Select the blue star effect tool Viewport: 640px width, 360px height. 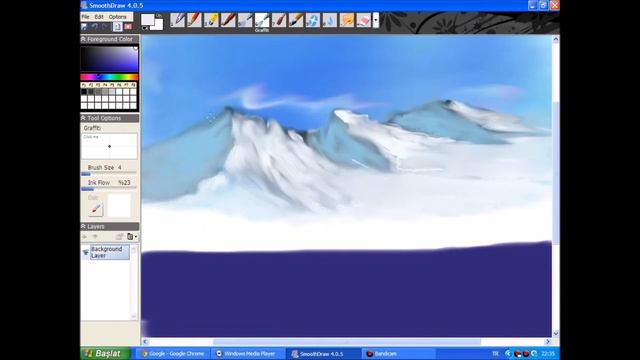[x=313, y=20]
